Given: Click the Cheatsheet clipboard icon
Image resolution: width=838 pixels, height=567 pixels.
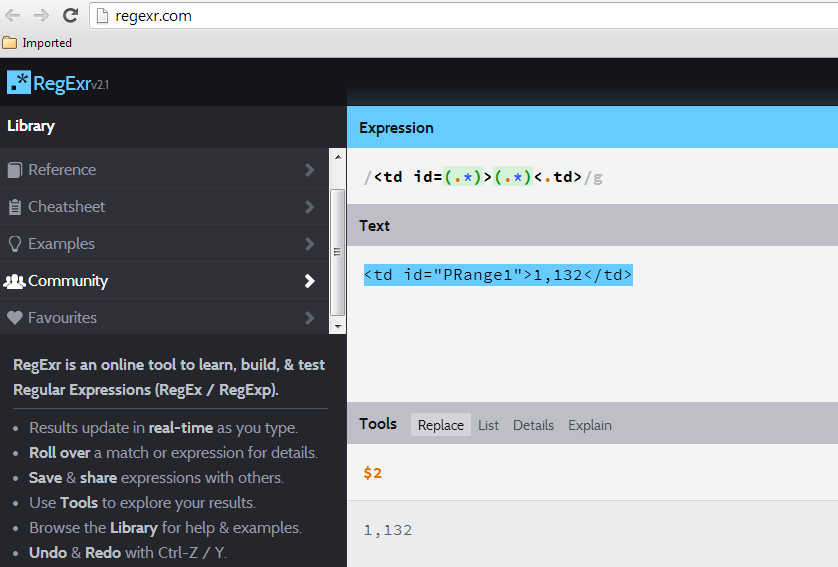Looking at the screenshot, I should [x=15, y=207].
